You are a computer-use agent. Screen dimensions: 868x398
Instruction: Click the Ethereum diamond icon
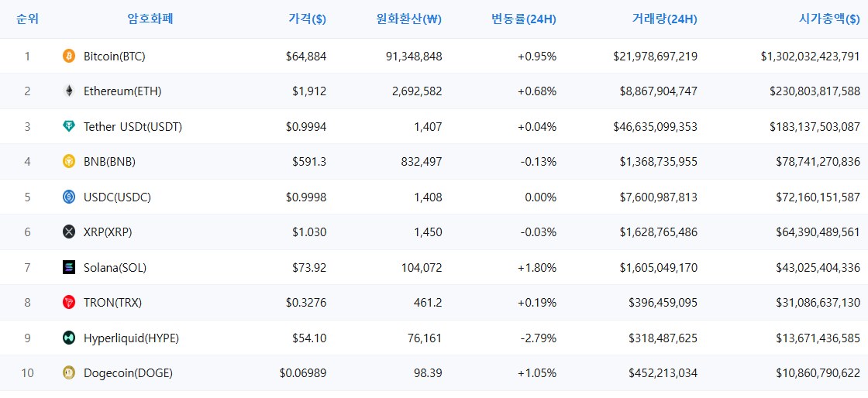click(x=69, y=91)
